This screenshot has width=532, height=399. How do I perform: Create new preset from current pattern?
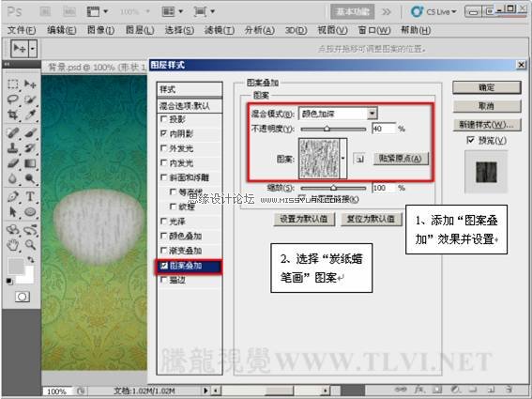pyautogui.click(x=359, y=159)
